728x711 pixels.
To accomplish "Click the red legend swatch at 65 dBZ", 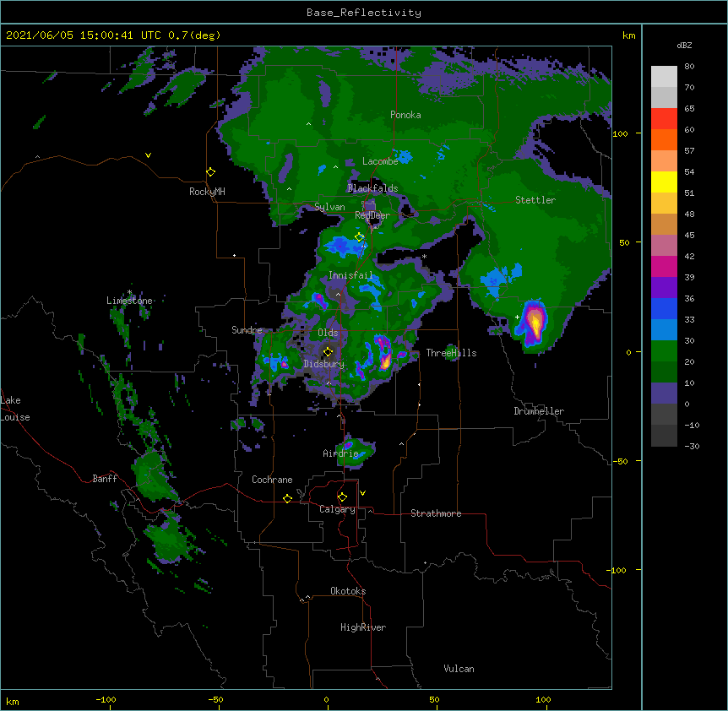I will tap(664, 119).
